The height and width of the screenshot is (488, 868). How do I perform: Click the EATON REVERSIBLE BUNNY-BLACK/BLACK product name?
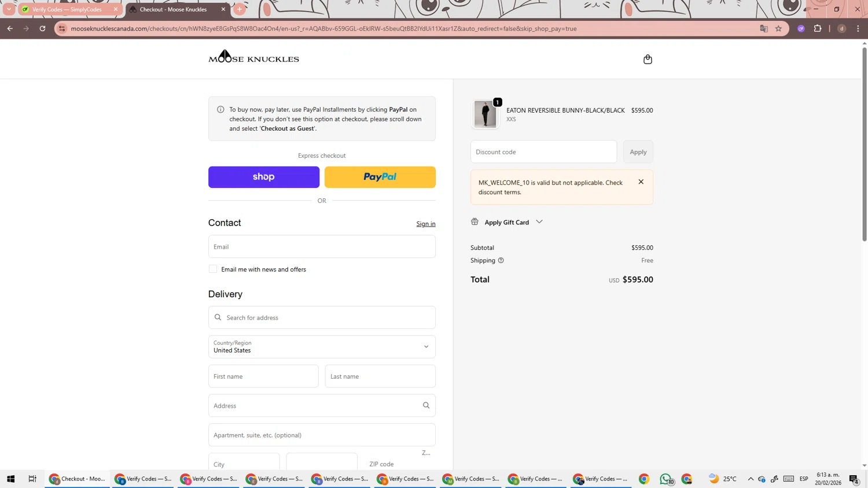565,110
